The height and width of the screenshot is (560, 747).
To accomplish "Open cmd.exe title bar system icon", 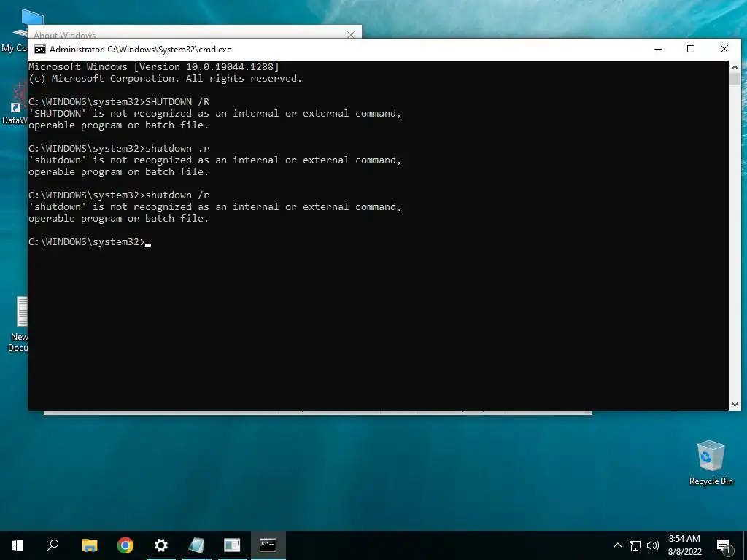I will pyautogui.click(x=40, y=50).
